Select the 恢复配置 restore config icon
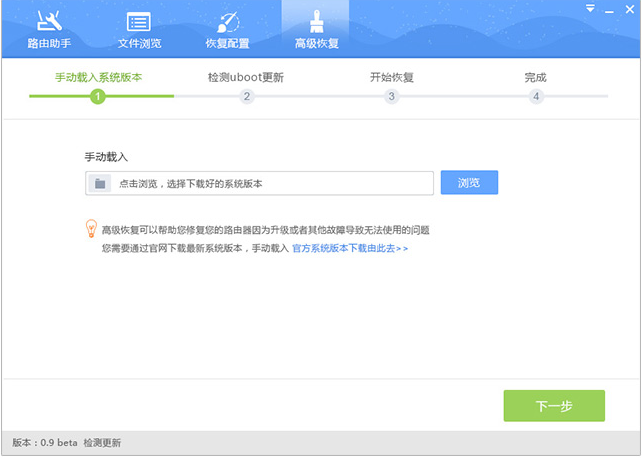 coord(228,21)
